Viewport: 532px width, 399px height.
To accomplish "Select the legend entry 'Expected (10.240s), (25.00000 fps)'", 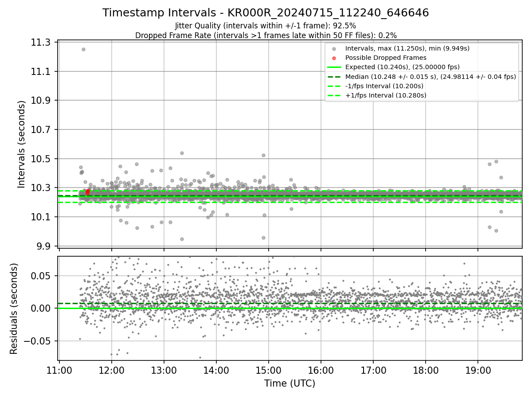I will point(403,67).
